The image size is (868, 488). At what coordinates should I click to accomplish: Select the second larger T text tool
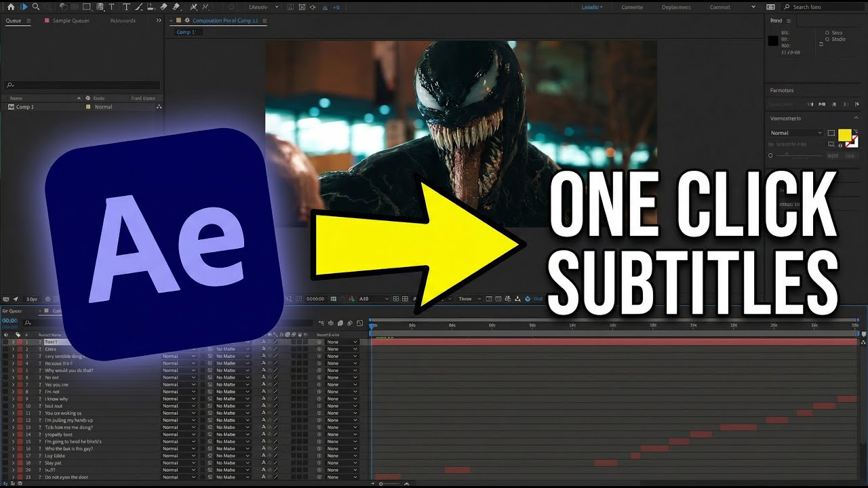tap(126, 7)
